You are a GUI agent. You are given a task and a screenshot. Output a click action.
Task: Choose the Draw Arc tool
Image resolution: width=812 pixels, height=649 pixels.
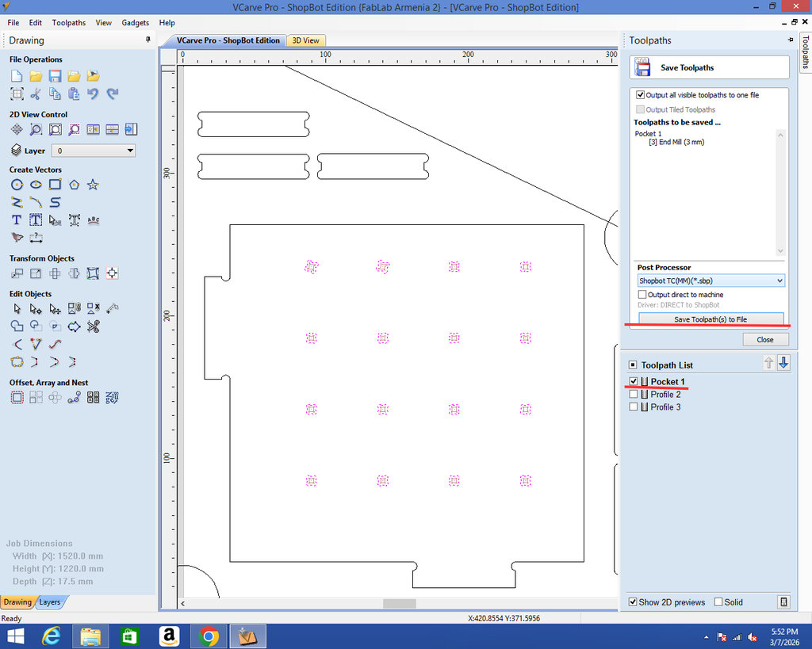point(36,202)
